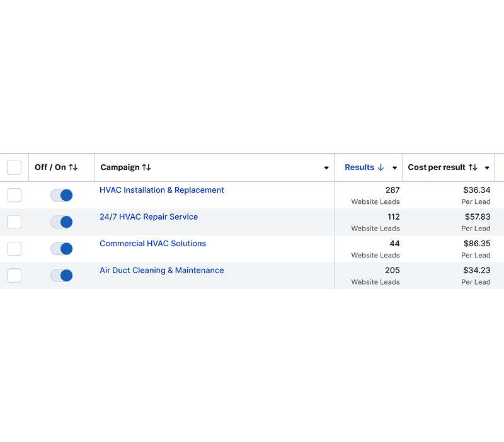Screen dimensions: 504x442
Task: Sort campaigns by name using Campaign arrows
Action: click(146, 167)
